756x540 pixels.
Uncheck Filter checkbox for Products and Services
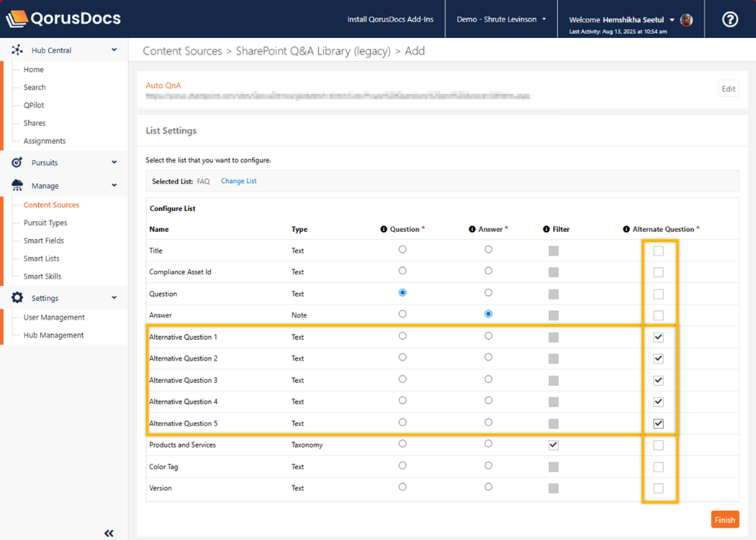(x=553, y=445)
